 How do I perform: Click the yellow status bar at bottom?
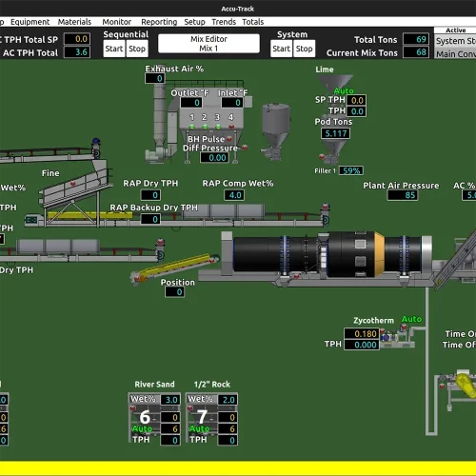pos(238,468)
